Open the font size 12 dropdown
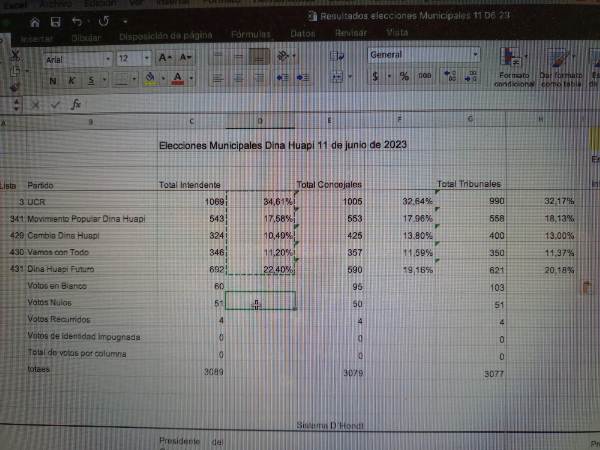Image resolution: width=600 pixels, height=450 pixels. pos(147,59)
